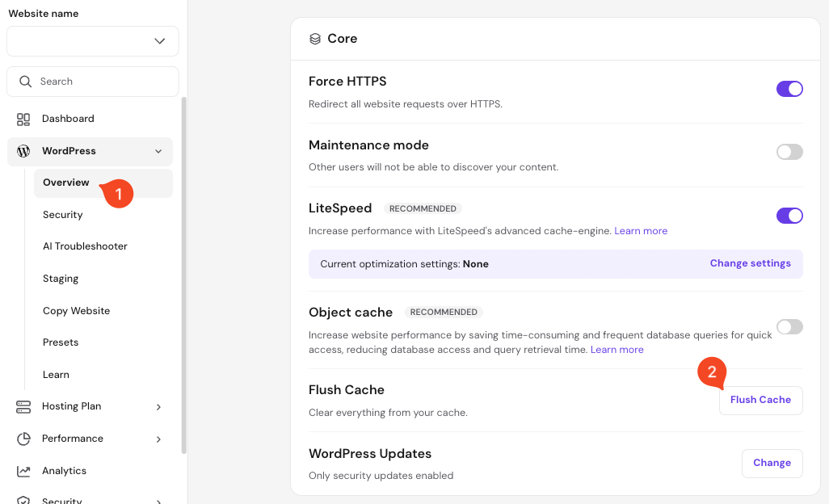
Task: Click the Analytics chart icon
Action: [x=23, y=471]
